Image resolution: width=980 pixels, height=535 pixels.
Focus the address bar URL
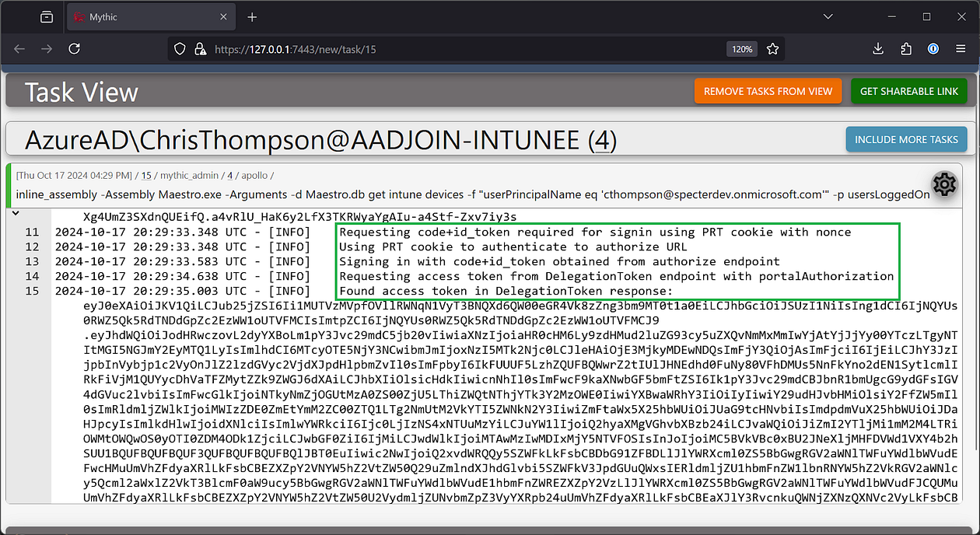tap(296, 49)
